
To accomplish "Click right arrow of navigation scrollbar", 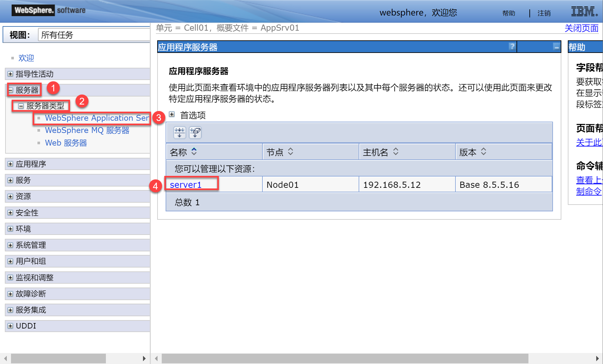I will (x=144, y=358).
